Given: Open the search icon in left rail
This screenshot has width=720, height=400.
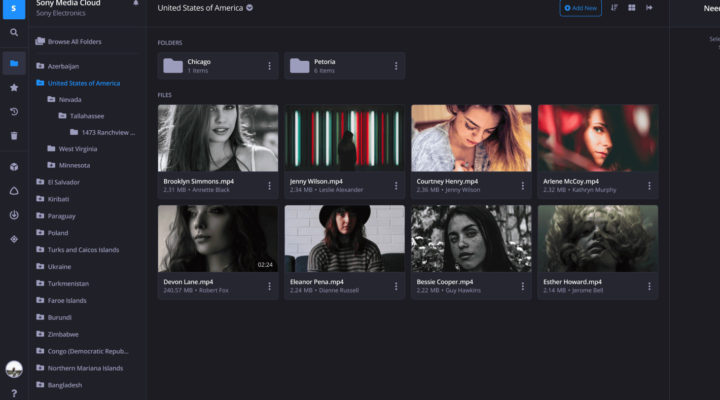Looking at the screenshot, I should click(14, 33).
